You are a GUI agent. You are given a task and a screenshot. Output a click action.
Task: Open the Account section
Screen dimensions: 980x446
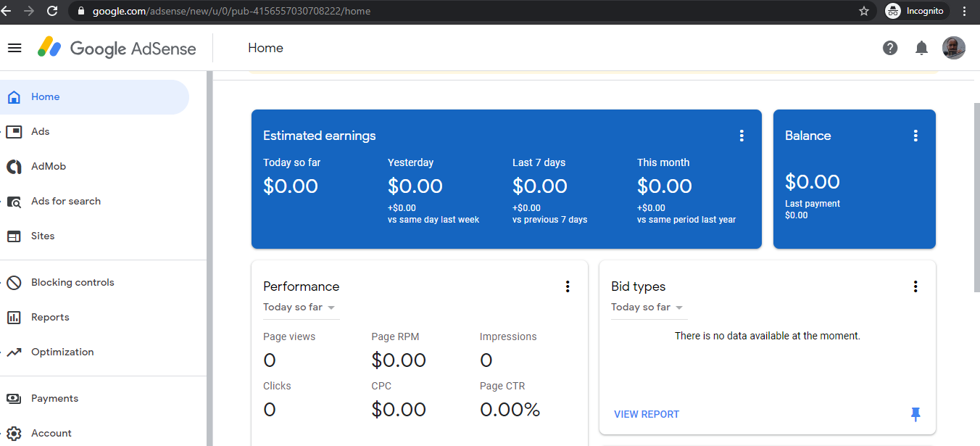51,433
